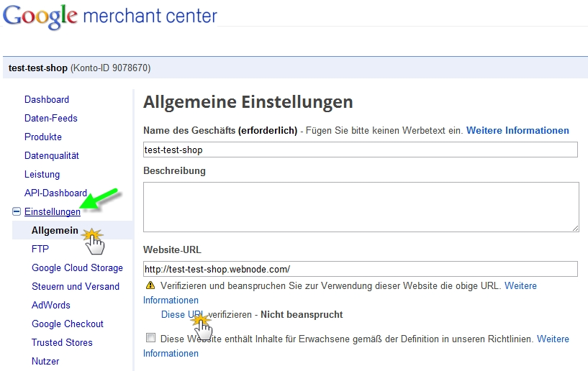Click the Beschreibung textarea resize handle

pos(575,228)
